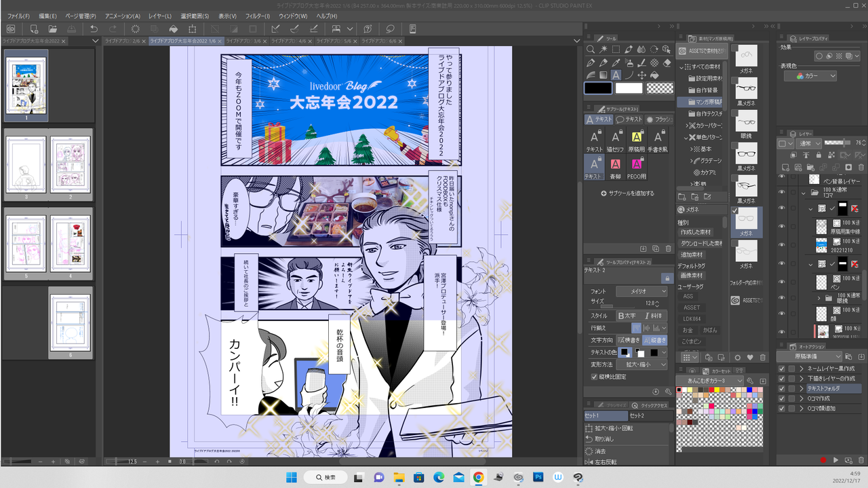
Task: Click the Open file folder icon in command bar
Action: pyautogui.click(x=52, y=29)
